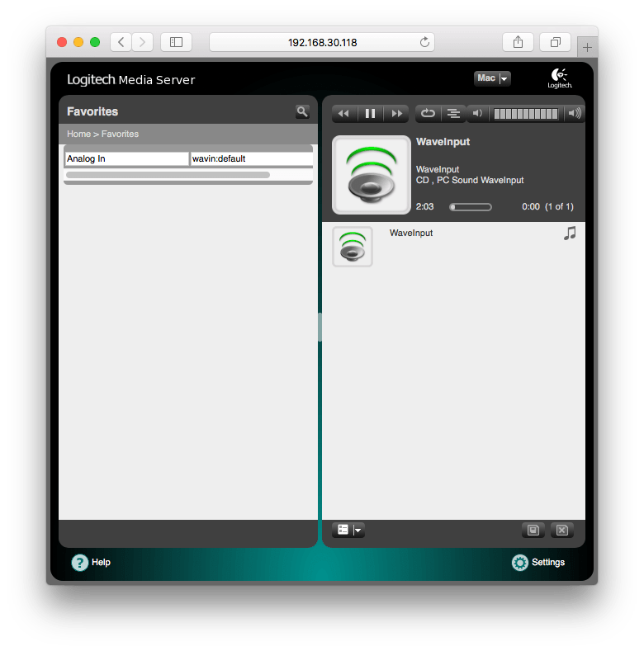644x651 pixels.
Task: Set volume on the volume bar
Action: coord(526,113)
